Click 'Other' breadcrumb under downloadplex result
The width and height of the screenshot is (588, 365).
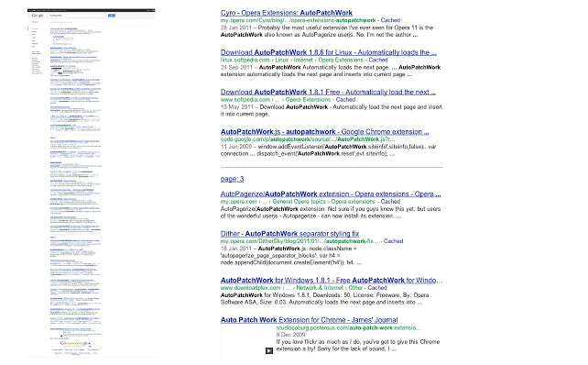tap(355, 288)
